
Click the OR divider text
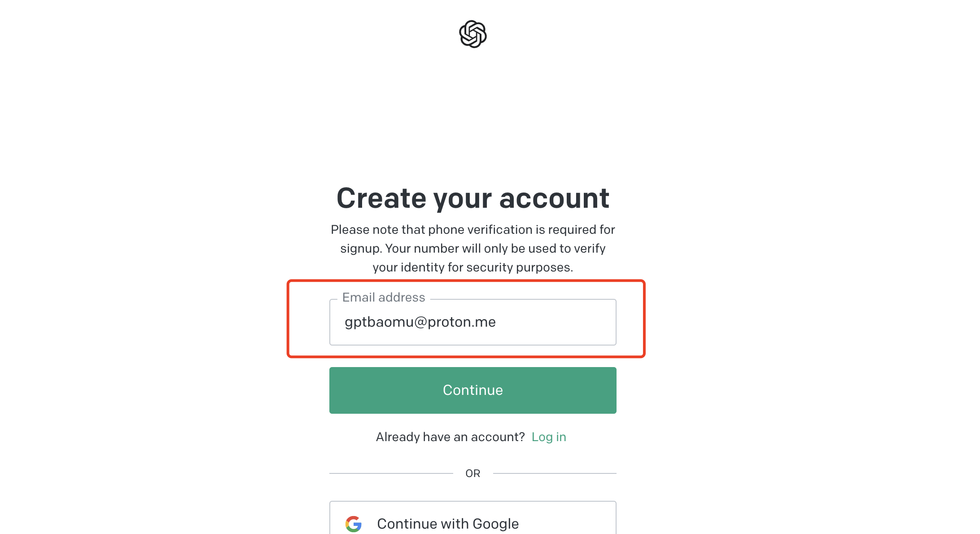coord(473,473)
